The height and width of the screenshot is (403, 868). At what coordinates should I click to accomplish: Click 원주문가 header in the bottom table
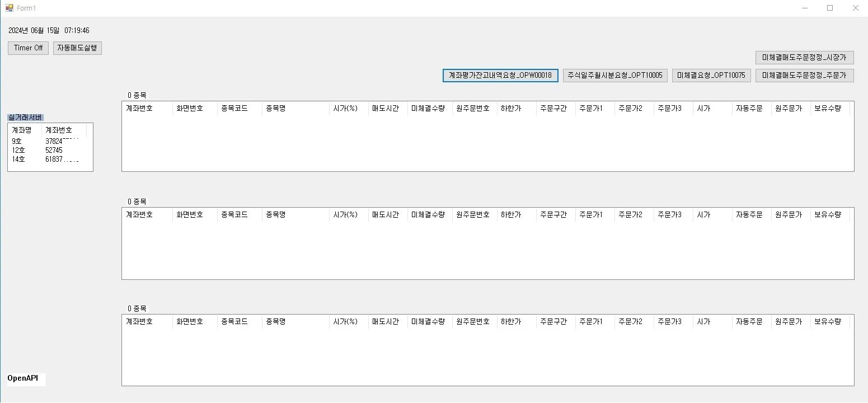(x=791, y=322)
